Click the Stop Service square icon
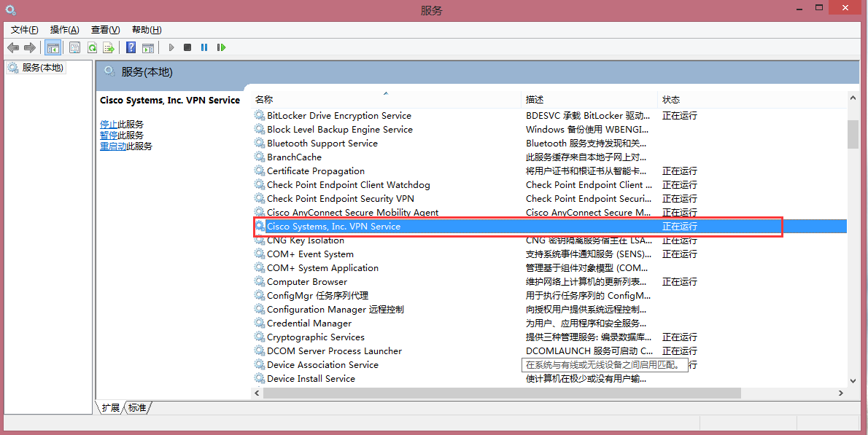Viewport: 868px width, 435px height. click(187, 47)
